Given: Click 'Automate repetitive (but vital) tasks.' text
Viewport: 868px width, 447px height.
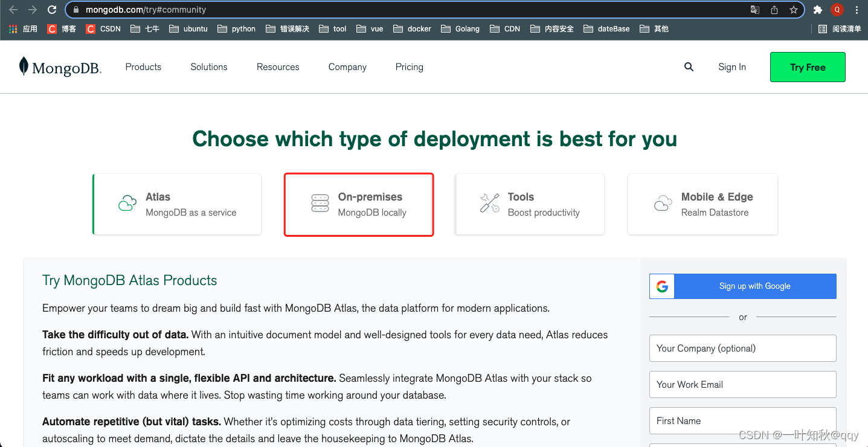Looking at the screenshot, I should pos(132,422).
